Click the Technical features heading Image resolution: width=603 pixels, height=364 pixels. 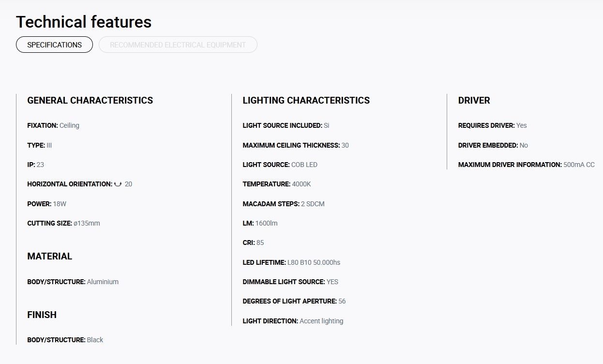[84, 22]
